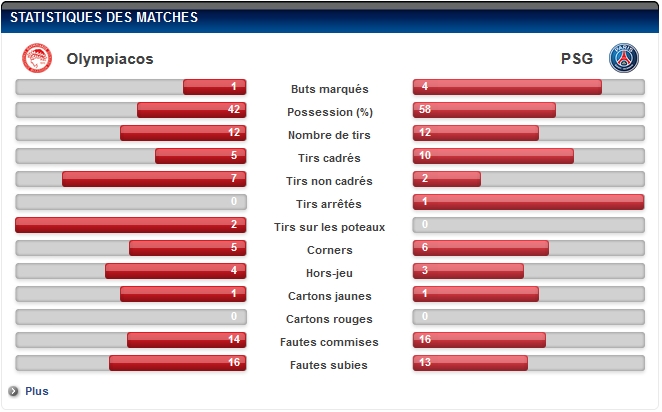Select the Olympiacos team name
This screenshot has height=412, width=662.
pyautogui.click(x=110, y=59)
